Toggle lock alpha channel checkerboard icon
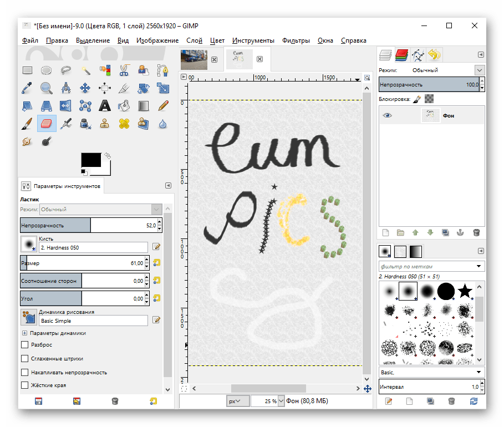This screenshot has width=504, height=427. (x=429, y=99)
